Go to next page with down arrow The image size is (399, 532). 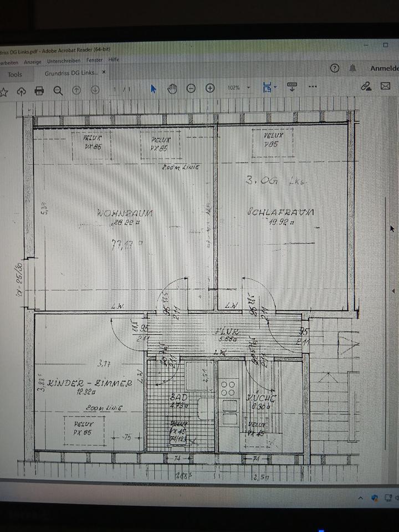tap(95, 90)
